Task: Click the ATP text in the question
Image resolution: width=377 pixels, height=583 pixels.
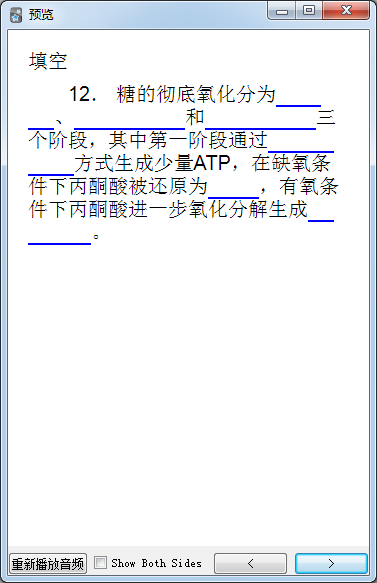Action: point(212,163)
